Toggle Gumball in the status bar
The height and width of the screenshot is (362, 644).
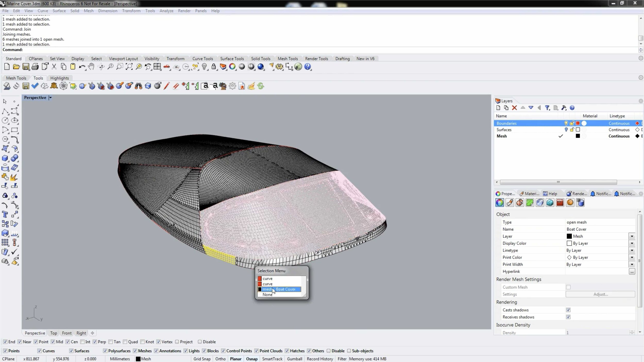click(294, 359)
